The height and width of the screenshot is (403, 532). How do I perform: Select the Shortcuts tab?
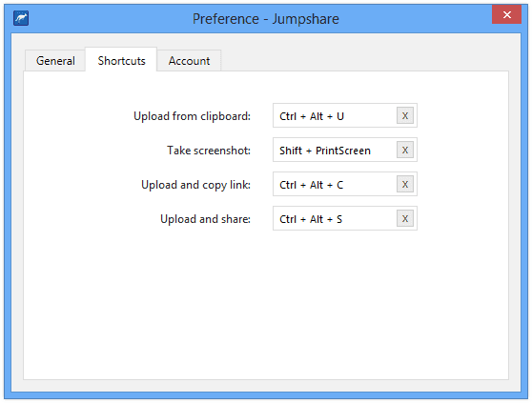coord(121,60)
